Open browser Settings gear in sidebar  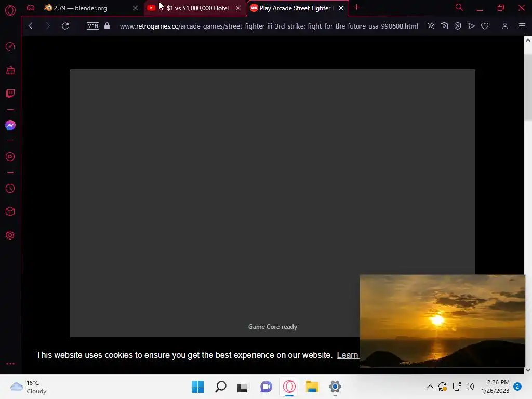tap(10, 235)
